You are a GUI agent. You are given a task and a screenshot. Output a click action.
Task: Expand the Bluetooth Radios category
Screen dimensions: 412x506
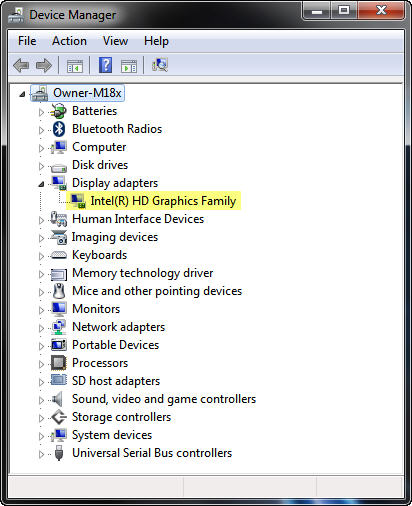tap(41, 130)
